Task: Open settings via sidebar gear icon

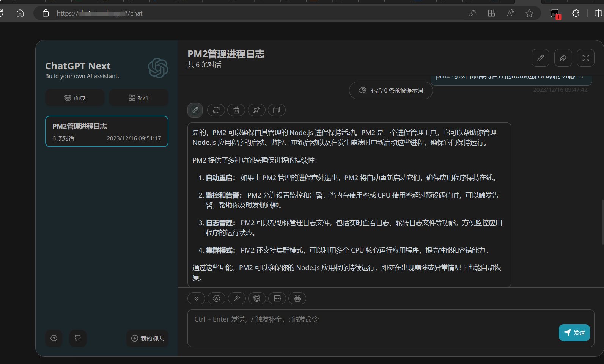Action: [54, 338]
